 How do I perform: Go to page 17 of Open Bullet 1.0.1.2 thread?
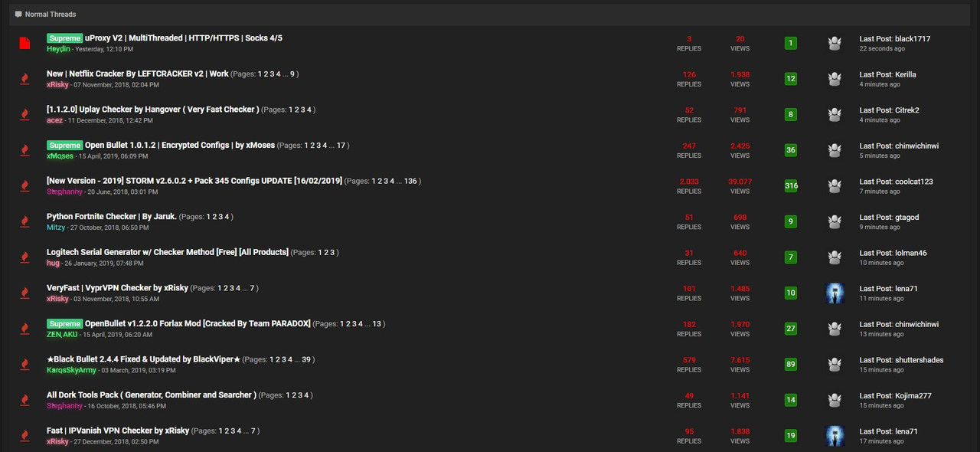tap(341, 146)
